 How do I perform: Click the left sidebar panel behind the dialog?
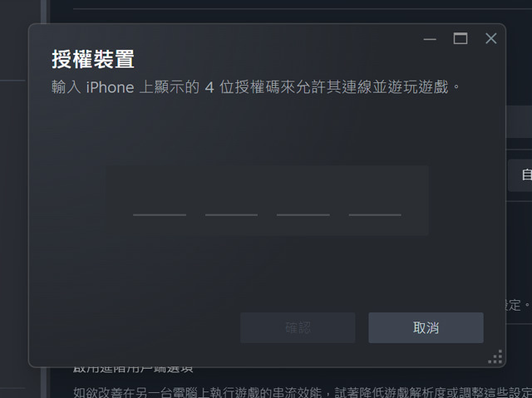point(20,204)
